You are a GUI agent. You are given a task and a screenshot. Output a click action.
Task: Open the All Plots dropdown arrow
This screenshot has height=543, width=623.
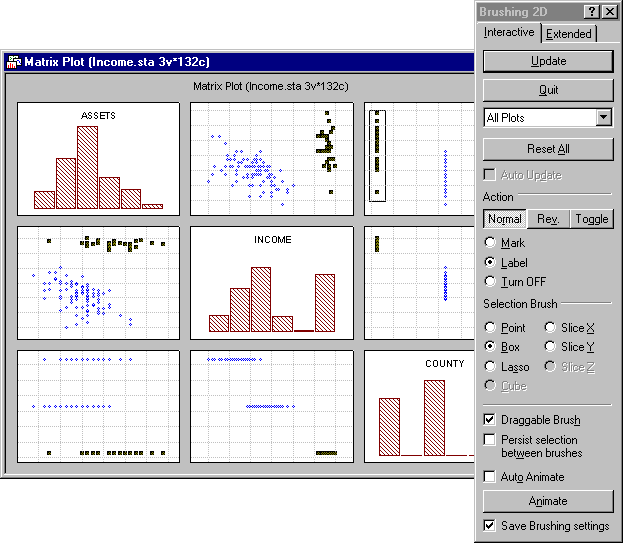[x=604, y=118]
